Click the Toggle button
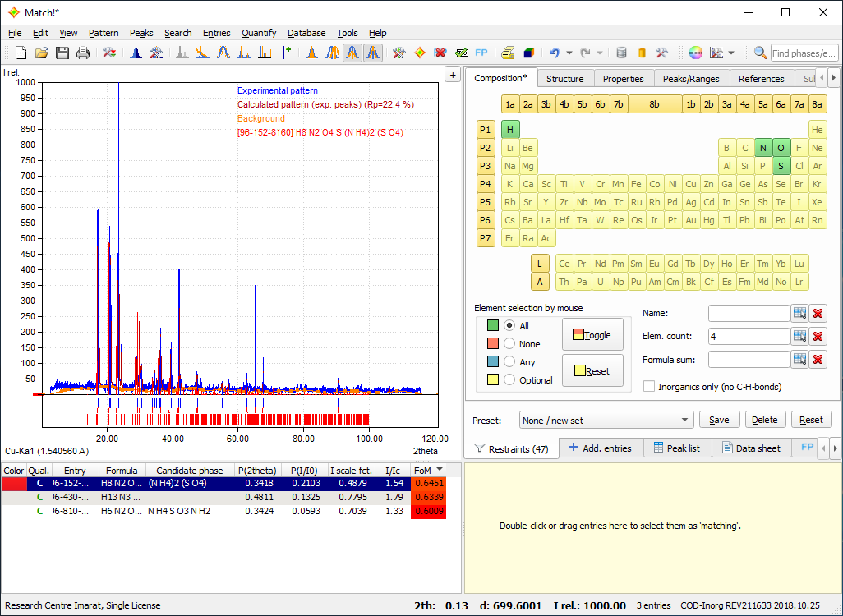843x616 pixels. (x=592, y=334)
